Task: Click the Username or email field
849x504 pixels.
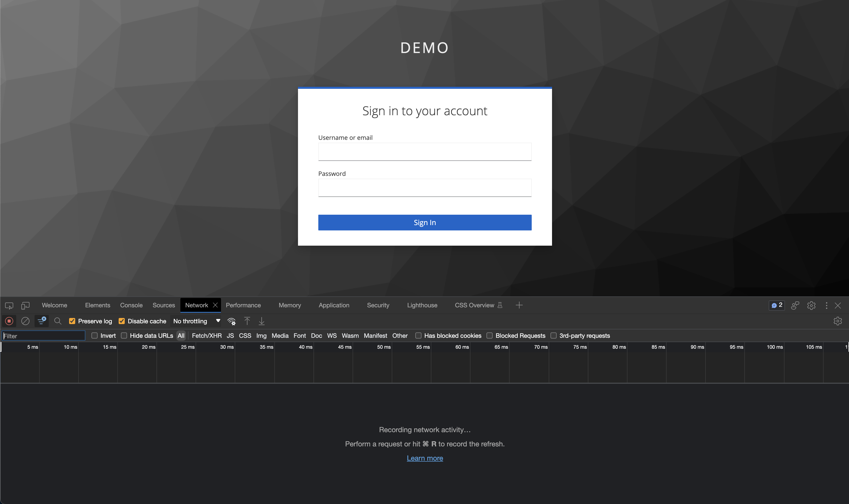Action: tap(425, 152)
